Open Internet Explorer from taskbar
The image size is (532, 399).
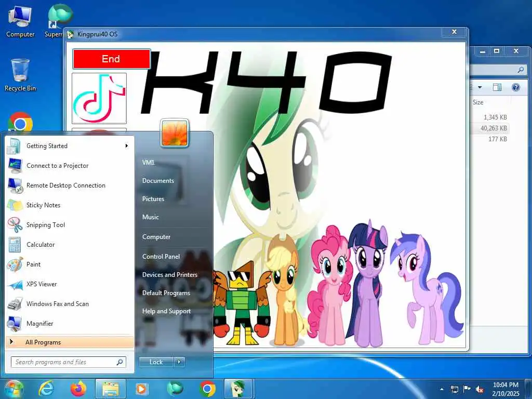point(46,389)
